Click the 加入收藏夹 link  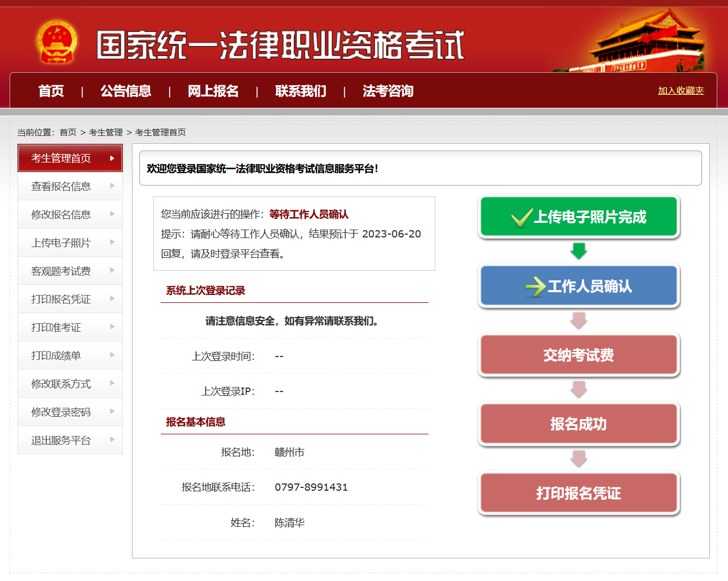click(681, 91)
